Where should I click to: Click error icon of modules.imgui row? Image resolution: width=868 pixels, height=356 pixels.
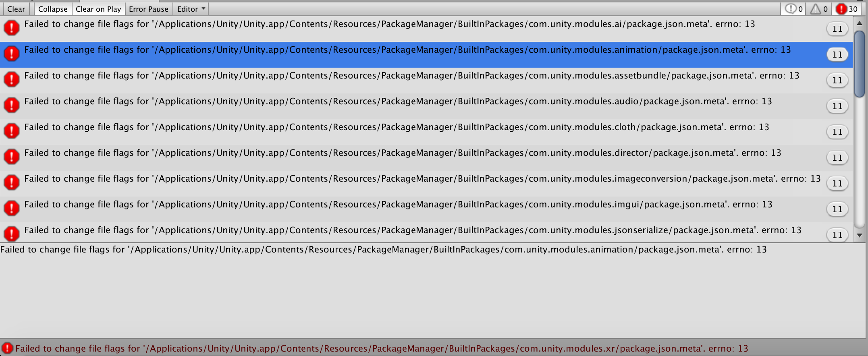click(x=12, y=208)
